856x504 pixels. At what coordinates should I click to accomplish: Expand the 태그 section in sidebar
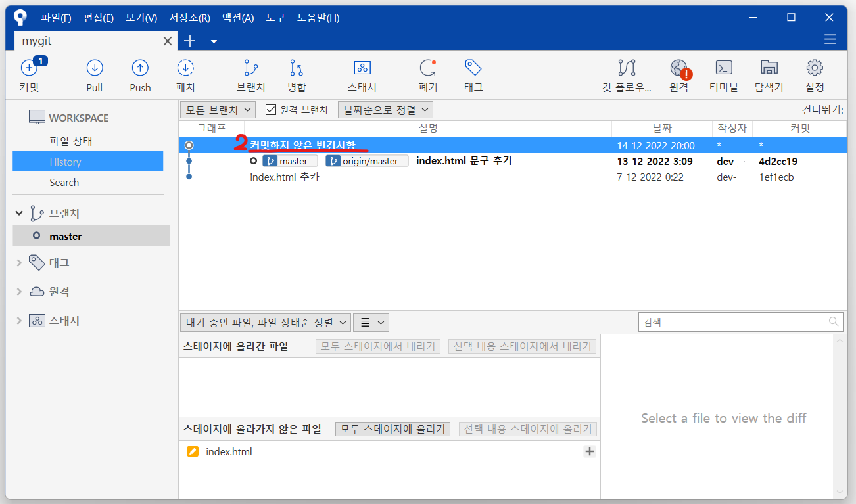(x=19, y=263)
